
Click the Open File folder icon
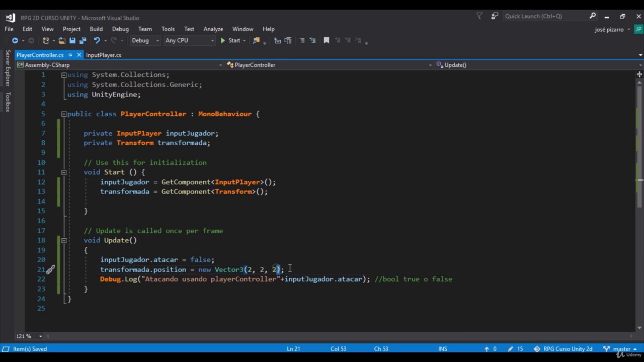tap(62, 41)
